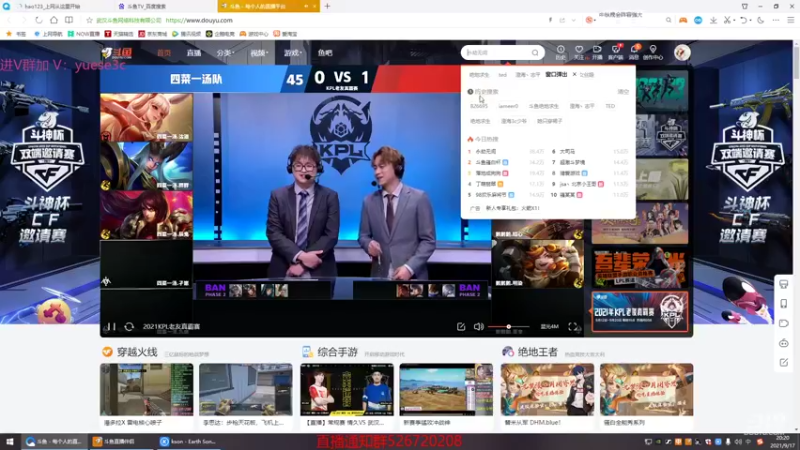Select the TED search history tag
Viewport: 800px width, 450px height.
[x=610, y=106]
